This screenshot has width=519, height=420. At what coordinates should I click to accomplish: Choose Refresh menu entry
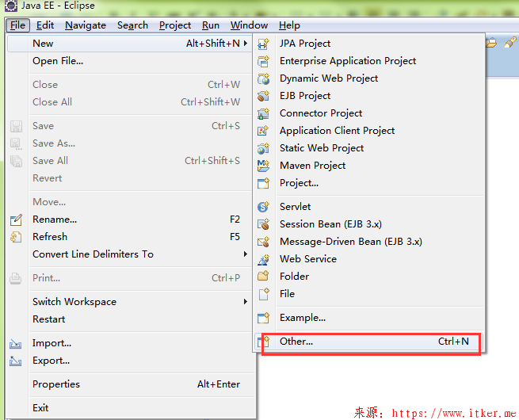[129, 237]
